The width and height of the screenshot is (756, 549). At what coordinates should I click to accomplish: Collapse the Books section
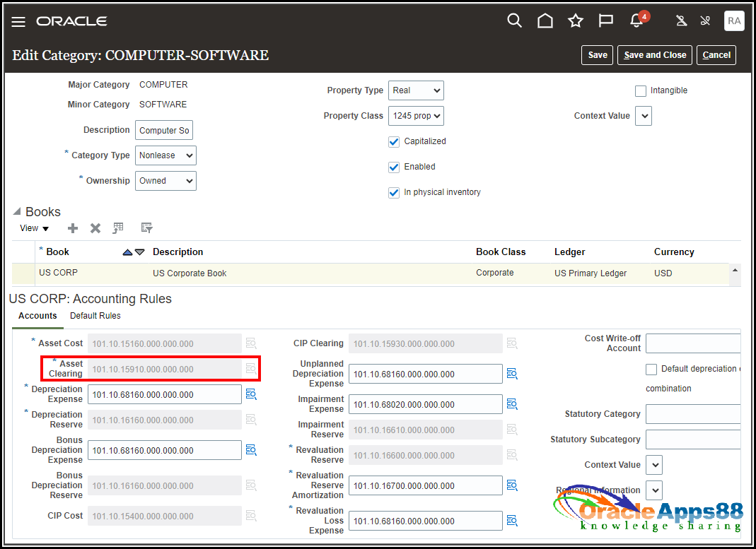17,211
